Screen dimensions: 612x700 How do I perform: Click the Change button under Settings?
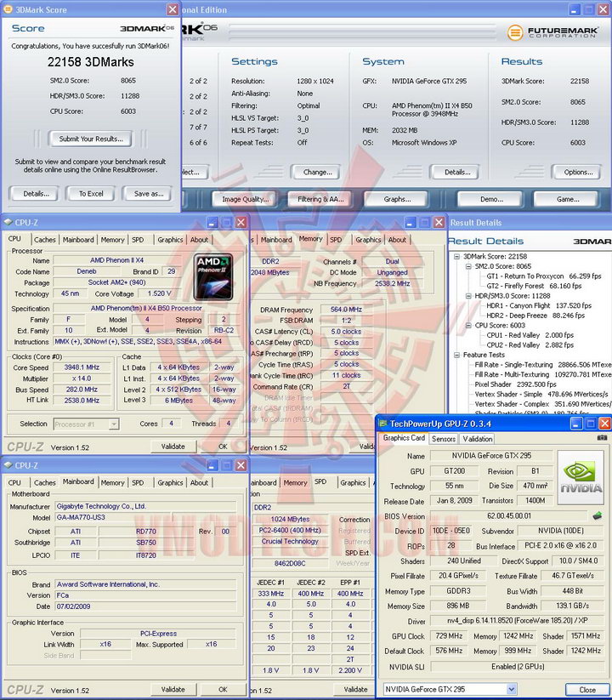317,173
